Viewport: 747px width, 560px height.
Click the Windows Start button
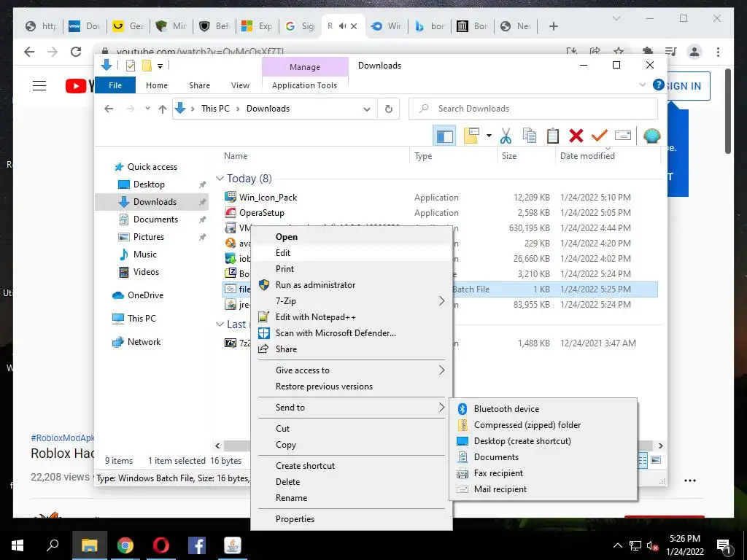(x=18, y=545)
